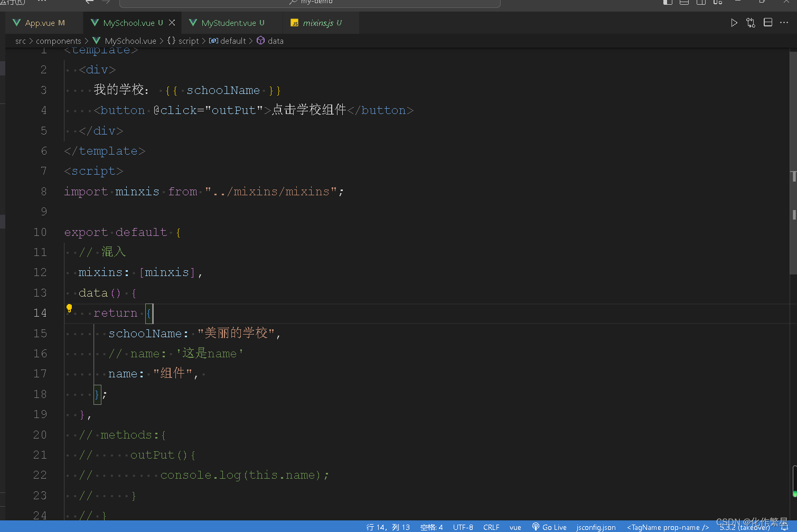
Task: Click the vertical scrollbar of the editor
Action: coord(793,163)
